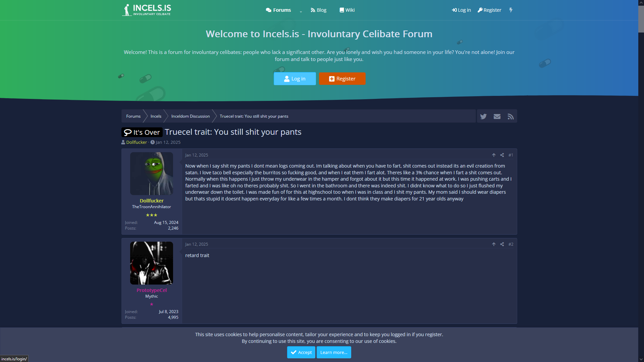The width and height of the screenshot is (644, 362).
Task: Click the page vertical scrollbar thumb
Action: tap(641, 18)
